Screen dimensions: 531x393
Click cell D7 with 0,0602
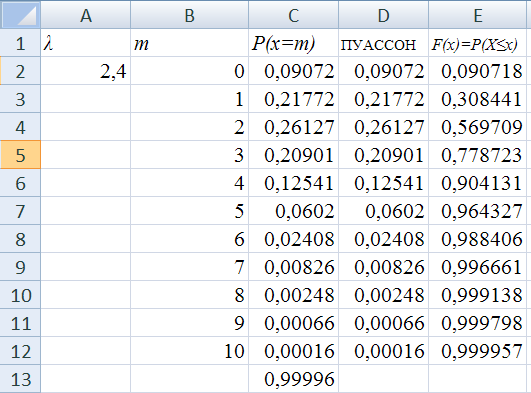click(x=383, y=211)
